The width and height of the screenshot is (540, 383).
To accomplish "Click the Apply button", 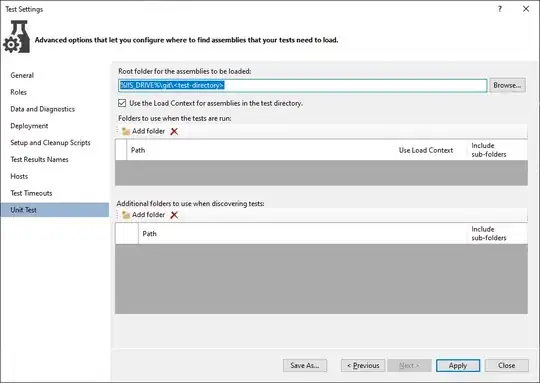I will coord(458,365).
